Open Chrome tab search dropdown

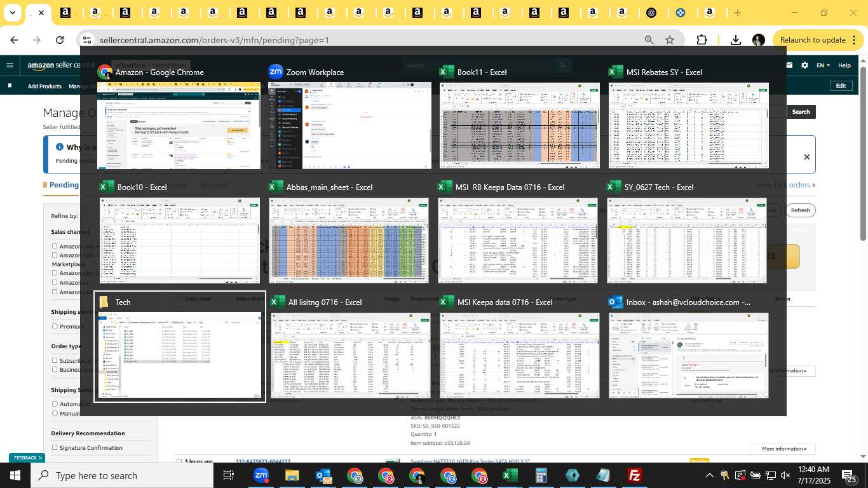point(13,13)
